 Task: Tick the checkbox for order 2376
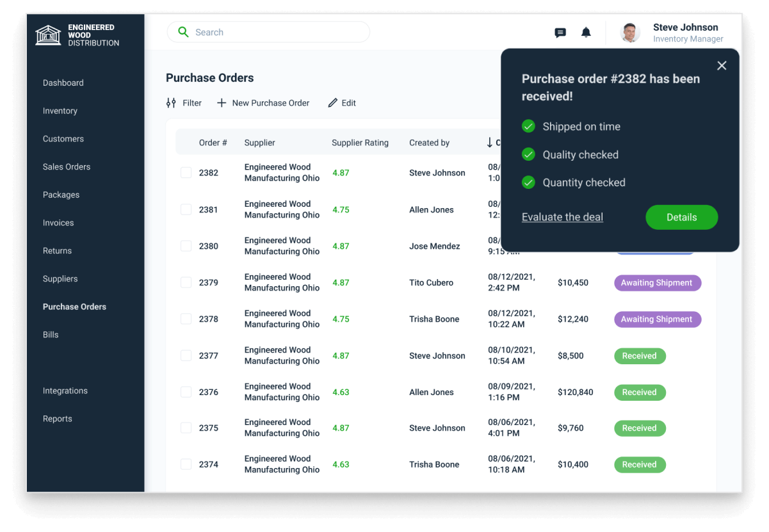click(186, 392)
